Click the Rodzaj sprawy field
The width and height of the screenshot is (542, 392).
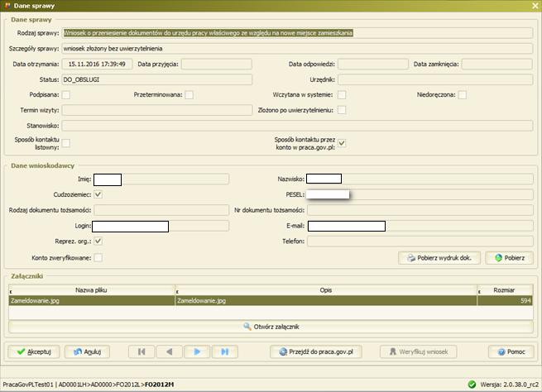pyautogui.click(x=297, y=33)
